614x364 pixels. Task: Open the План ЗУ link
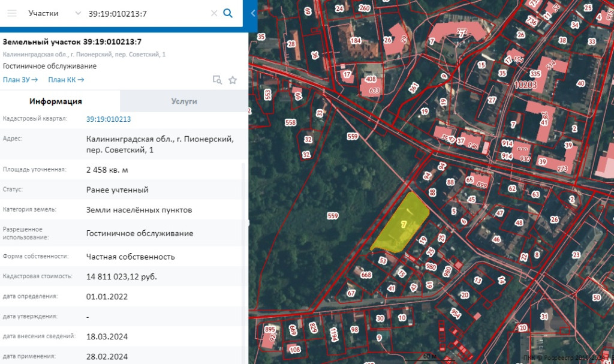point(20,80)
